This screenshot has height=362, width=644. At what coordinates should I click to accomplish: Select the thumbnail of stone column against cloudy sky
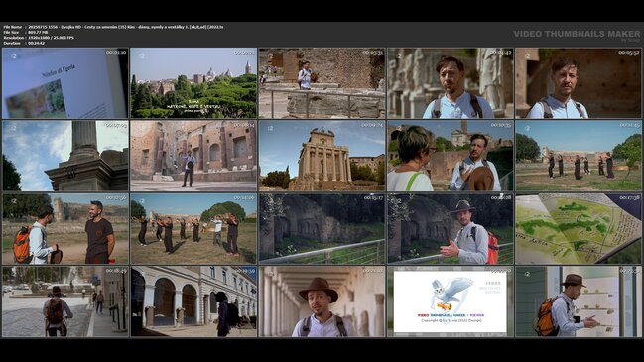(x=65, y=156)
